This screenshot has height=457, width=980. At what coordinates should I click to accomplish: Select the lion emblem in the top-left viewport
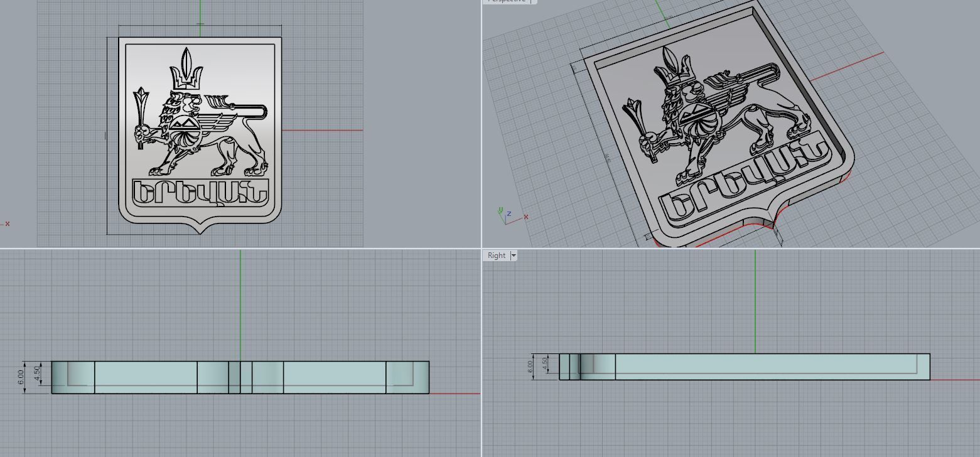pyautogui.click(x=200, y=112)
